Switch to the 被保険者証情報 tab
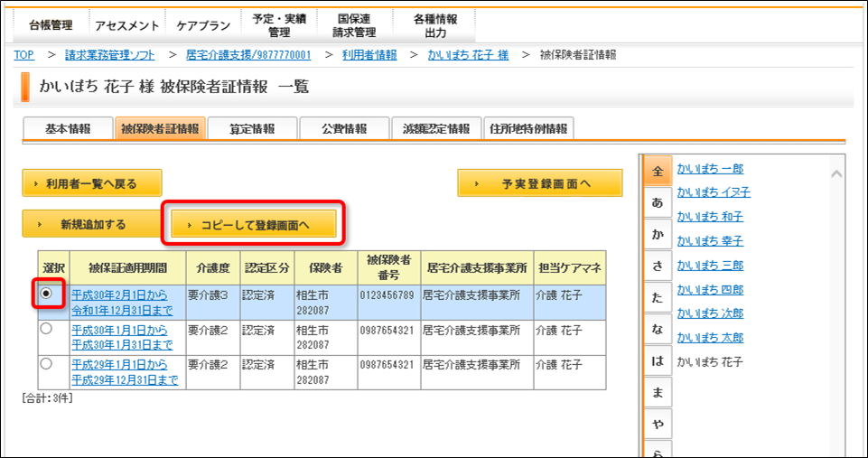Screen dimensions: 868x458 click(x=160, y=129)
